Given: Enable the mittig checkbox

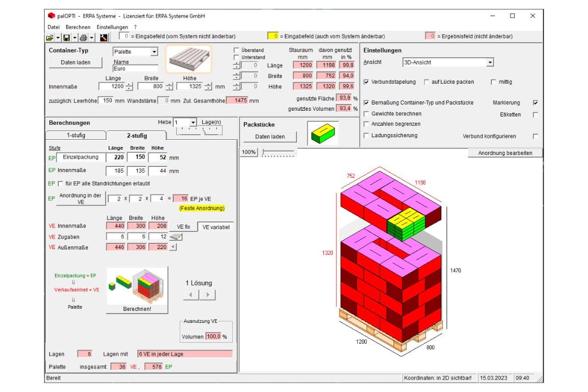Looking at the screenshot, I should [493, 82].
